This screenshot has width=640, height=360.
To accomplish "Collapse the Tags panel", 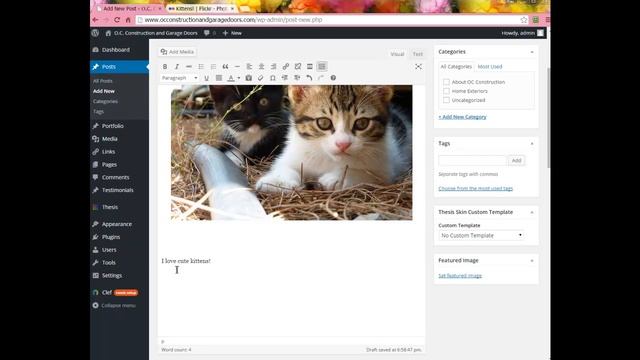I will click(532, 144).
